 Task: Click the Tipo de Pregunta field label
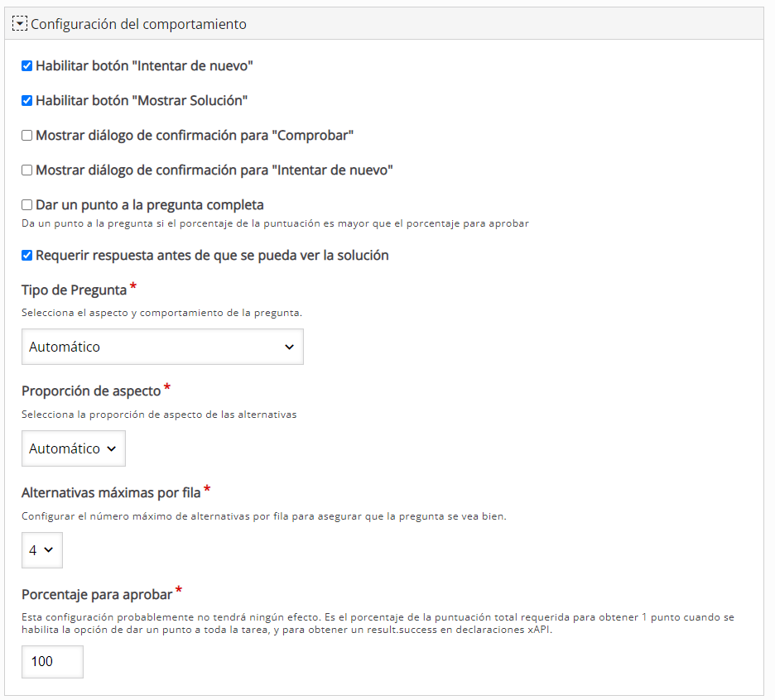(75, 290)
